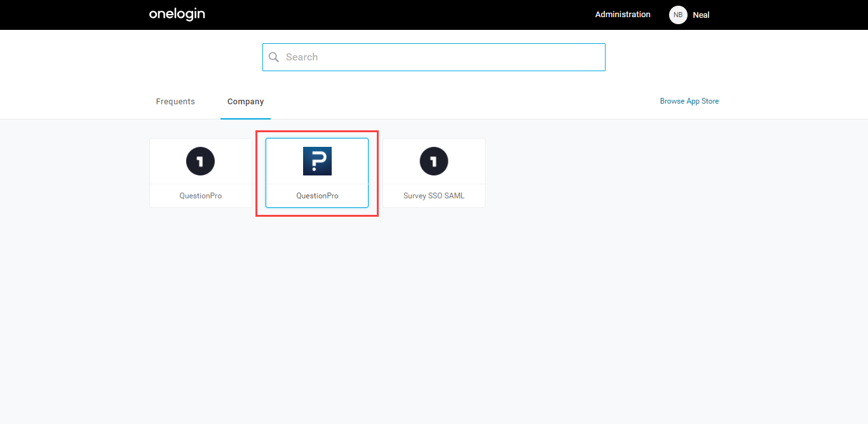Screen dimensions: 868x424
Task: Switch to the Company tab
Action: pos(245,101)
